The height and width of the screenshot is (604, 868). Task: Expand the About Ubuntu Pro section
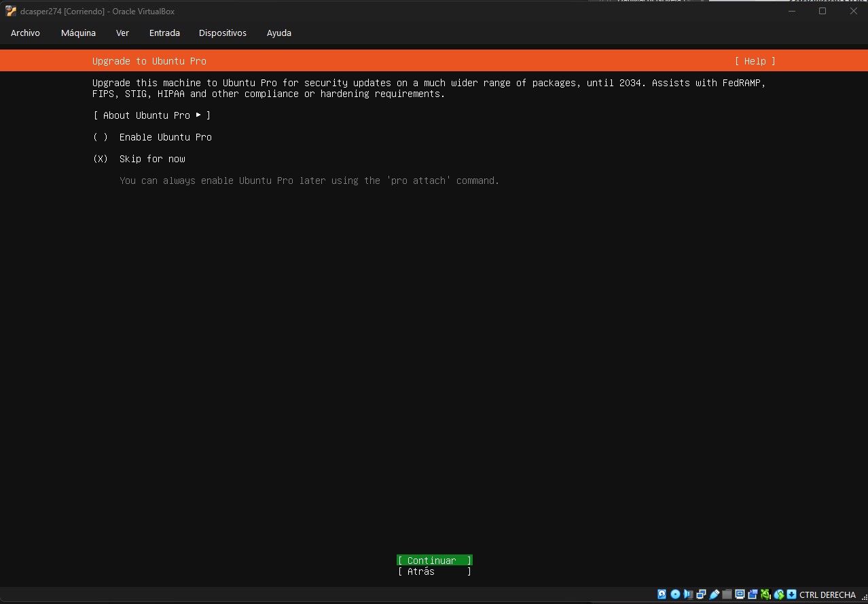[151, 115]
